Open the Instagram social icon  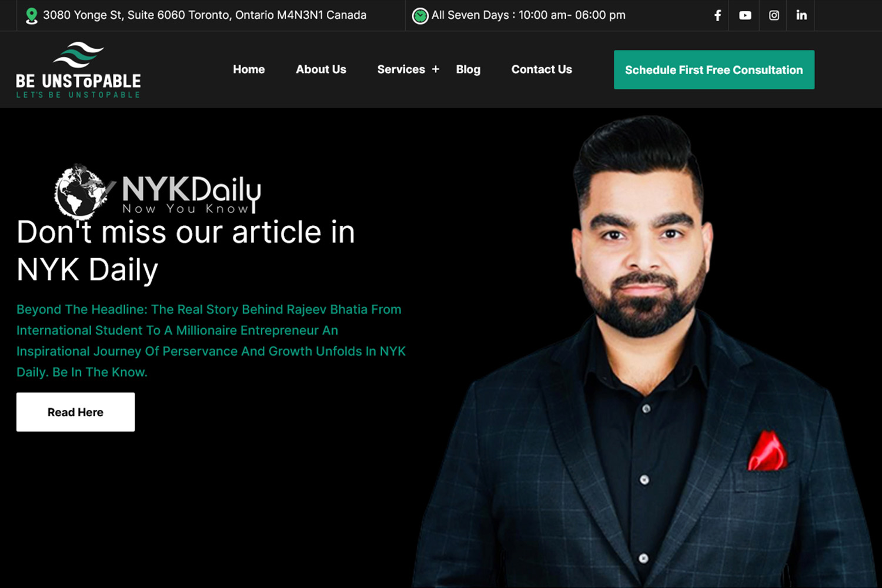point(774,15)
